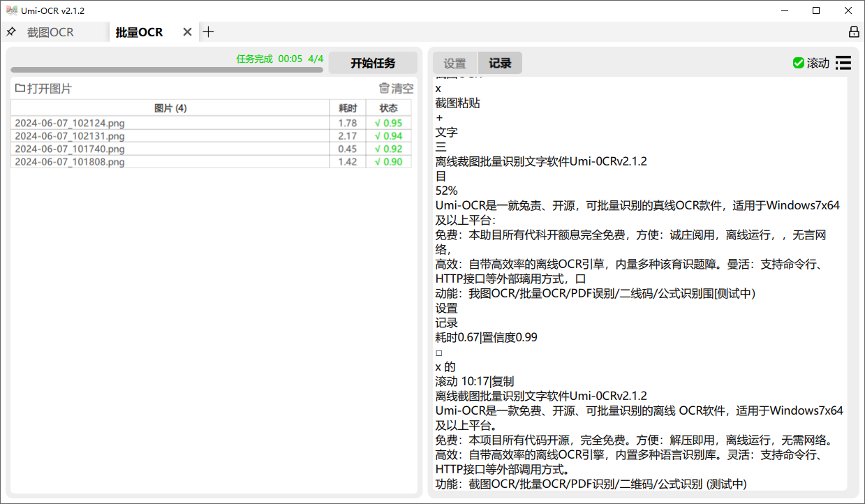Click the 状态 column header
This screenshot has width=865, height=504.
click(x=389, y=108)
